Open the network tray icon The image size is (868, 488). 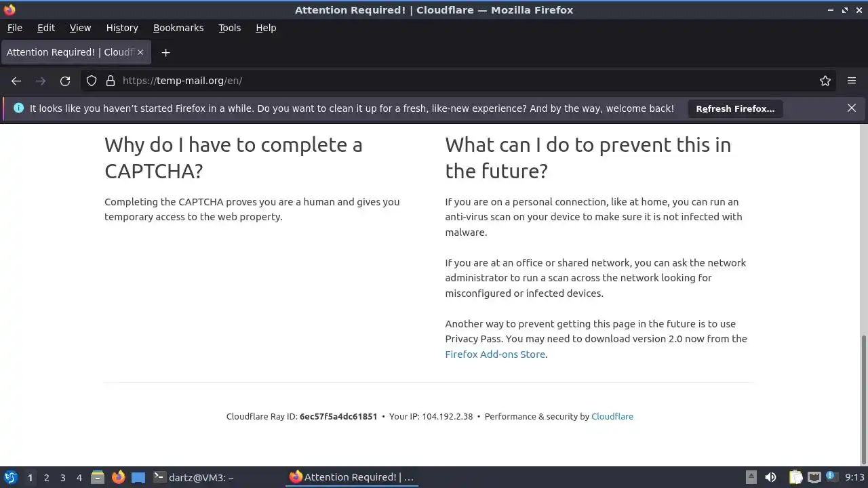pos(814,477)
